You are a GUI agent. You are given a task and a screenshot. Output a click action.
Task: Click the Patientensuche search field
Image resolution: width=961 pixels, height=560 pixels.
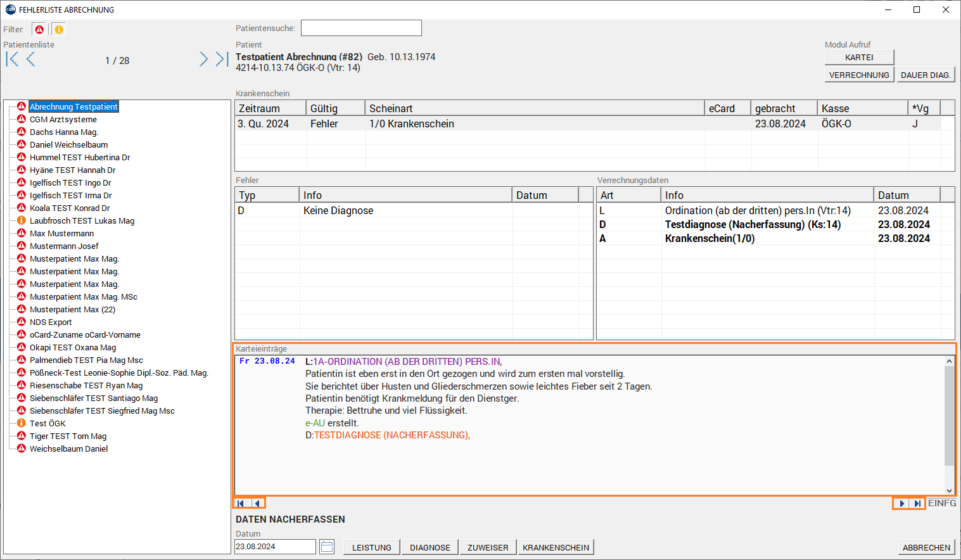[x=360, y=28]
